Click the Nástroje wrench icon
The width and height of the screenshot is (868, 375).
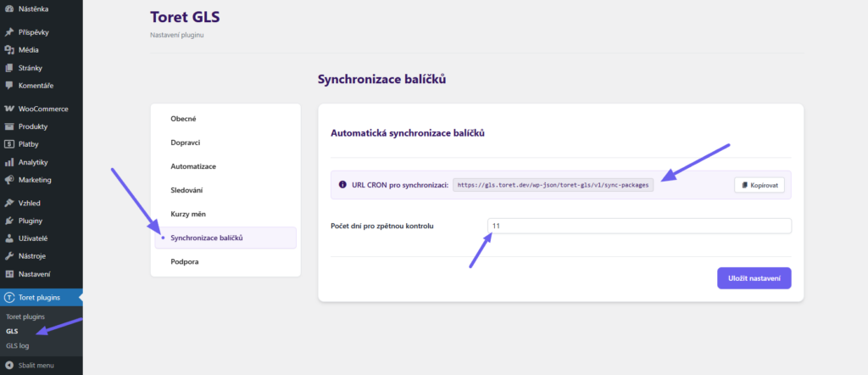coord(8,256)
